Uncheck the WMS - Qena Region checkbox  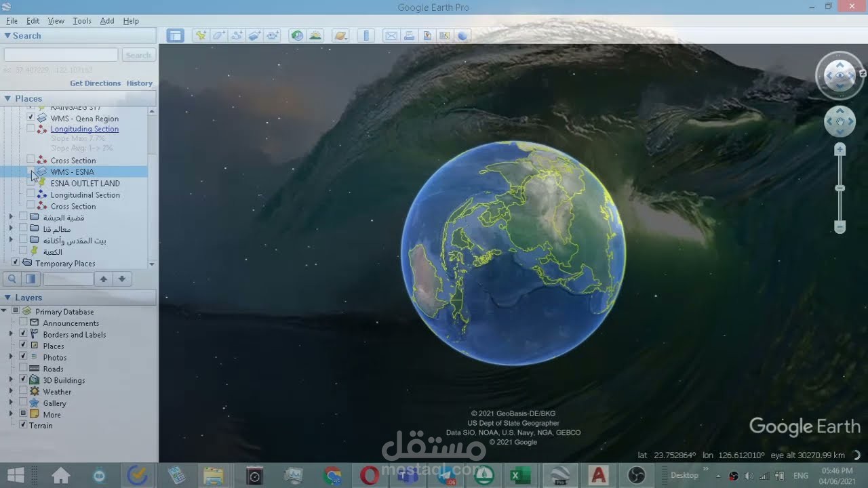click(31, 118)
